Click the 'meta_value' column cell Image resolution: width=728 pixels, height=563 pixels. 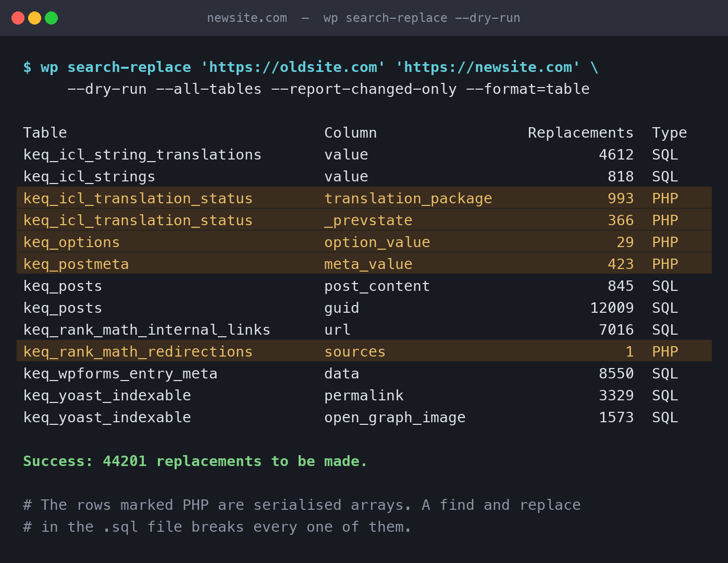pyautogui.click(x=368, y=264)
